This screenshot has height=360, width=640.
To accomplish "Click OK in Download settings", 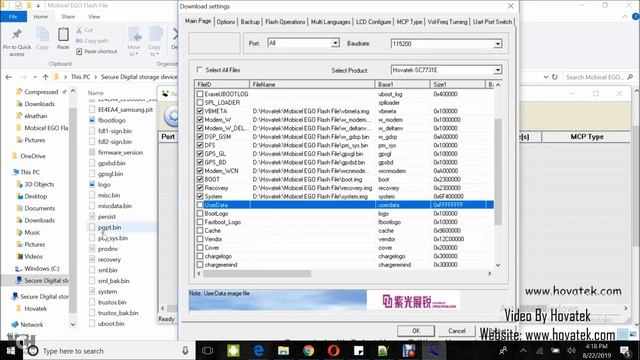I will coord(416,331).
